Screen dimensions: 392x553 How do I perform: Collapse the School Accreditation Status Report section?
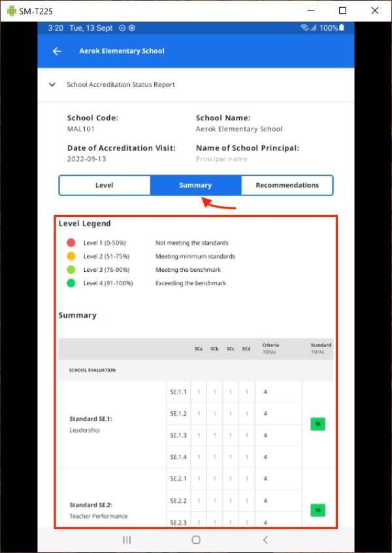coord(52,84)
